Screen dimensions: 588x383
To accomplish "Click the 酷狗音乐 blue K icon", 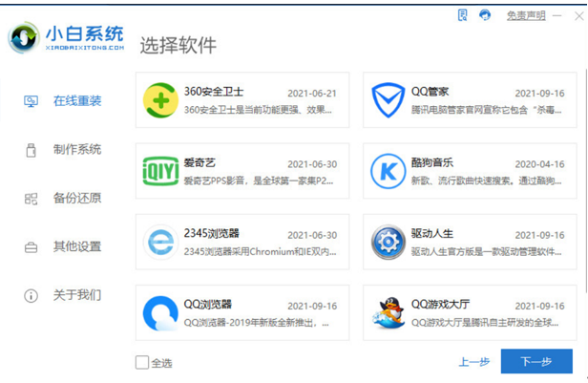I will [x=388, y=171].
